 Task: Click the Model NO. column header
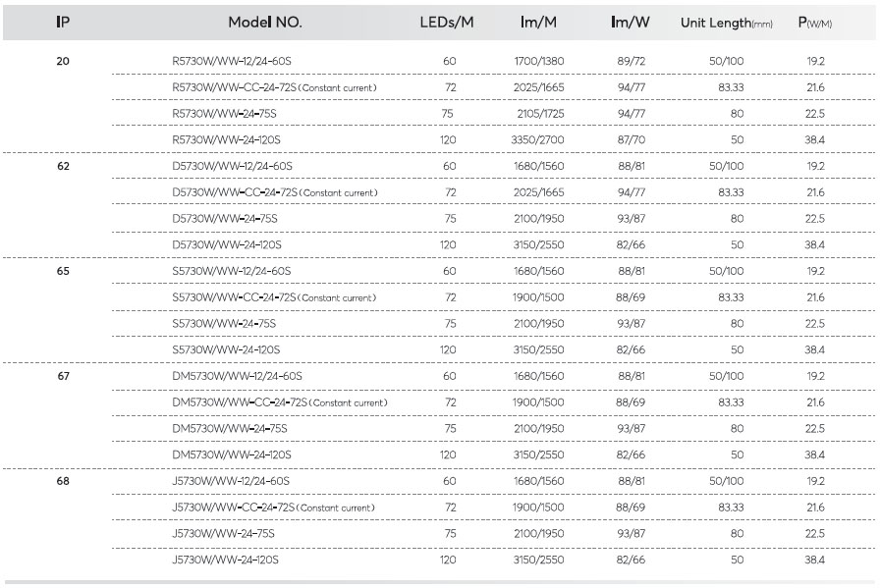(x=265, y=23)
